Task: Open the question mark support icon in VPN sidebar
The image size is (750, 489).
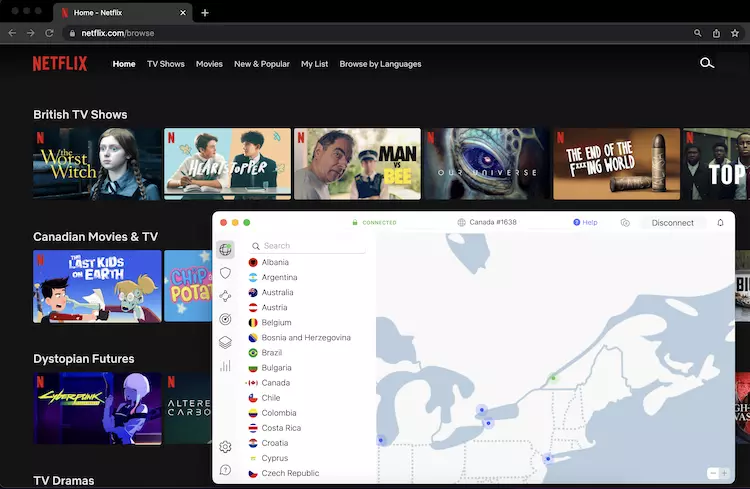Action: pos(225,470)
